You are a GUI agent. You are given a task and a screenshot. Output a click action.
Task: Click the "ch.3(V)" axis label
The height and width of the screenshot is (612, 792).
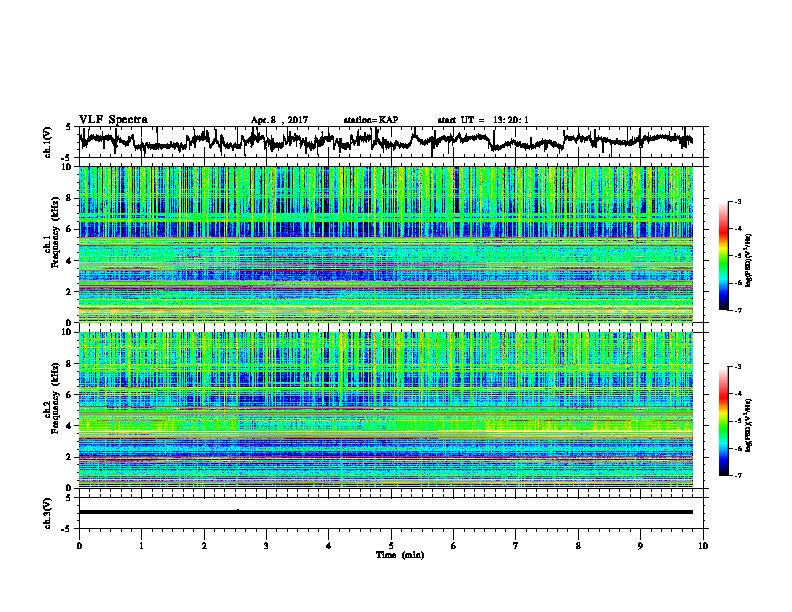(47, 513)
